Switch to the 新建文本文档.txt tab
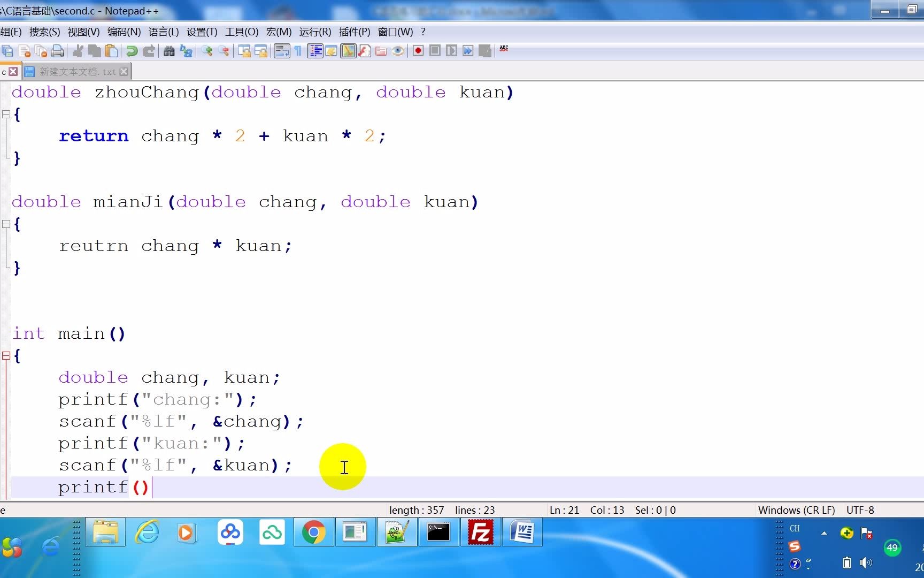Screen dimensions: 924x578 (x=78, y=72)
